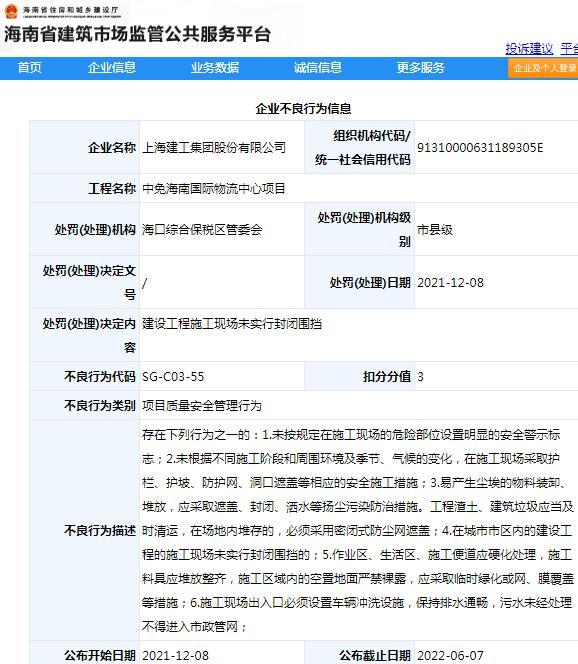Click the 不良行为代码 label cell
The image size is (578, 664).
point(85,376)
